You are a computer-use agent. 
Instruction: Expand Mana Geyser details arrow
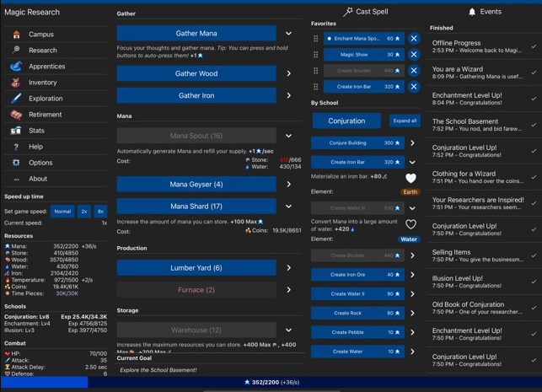point(288,185)
